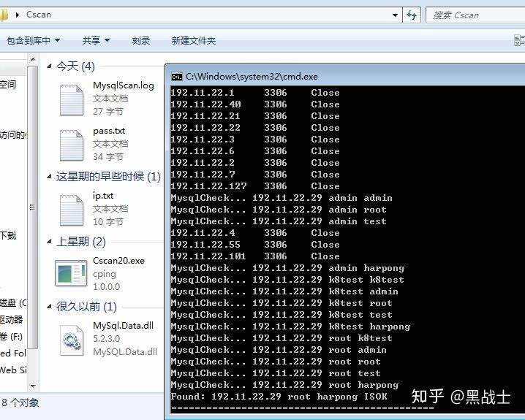
Task: Click the ip.txt file name
Action: (x=103, y=196)
